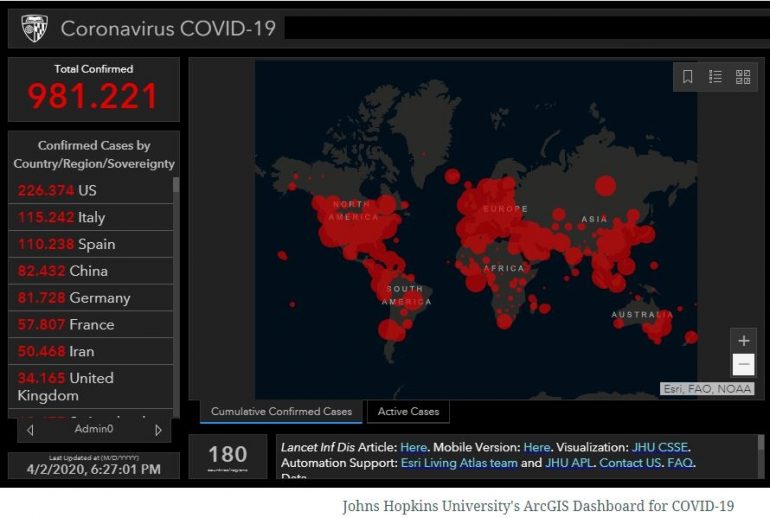Click the Total Confirmed 981.221 figure
The height and width of the screenshot is (518, 770).
[x=93, y=96]
